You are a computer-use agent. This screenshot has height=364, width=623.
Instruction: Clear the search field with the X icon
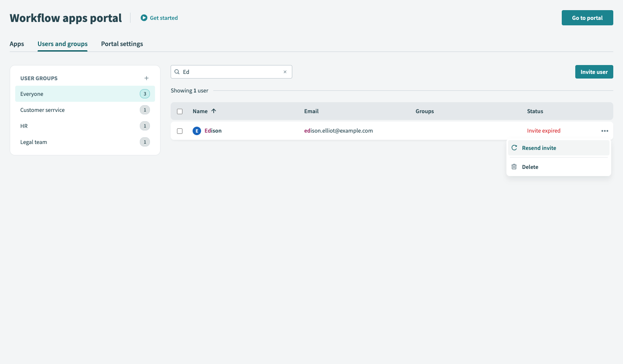285,72
